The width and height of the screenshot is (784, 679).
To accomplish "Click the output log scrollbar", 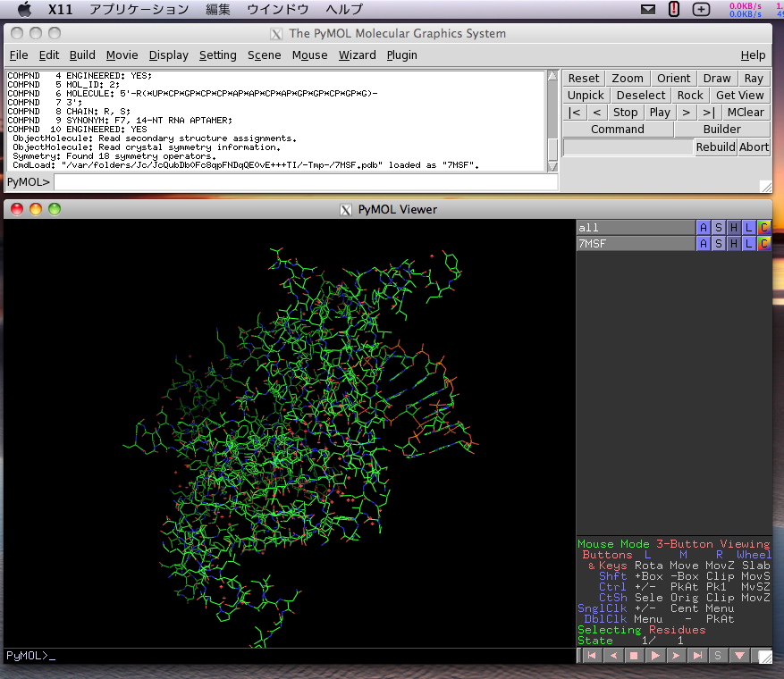I will point(552,122).
